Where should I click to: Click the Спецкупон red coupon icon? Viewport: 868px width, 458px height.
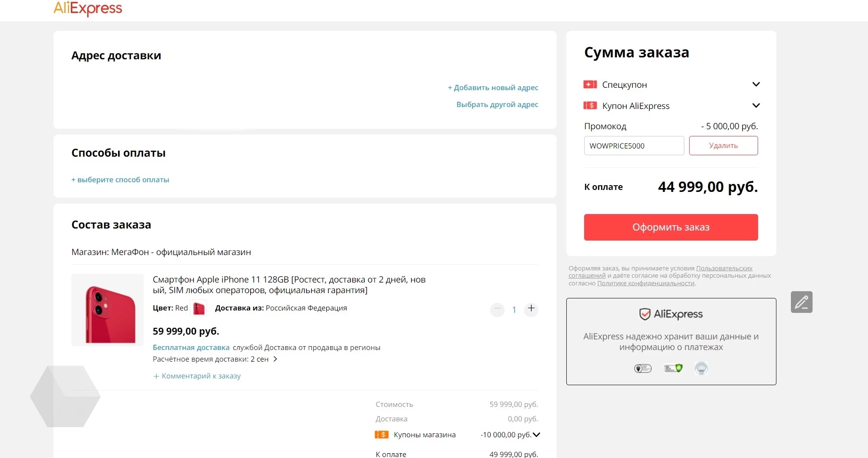[x=590, y=84]
